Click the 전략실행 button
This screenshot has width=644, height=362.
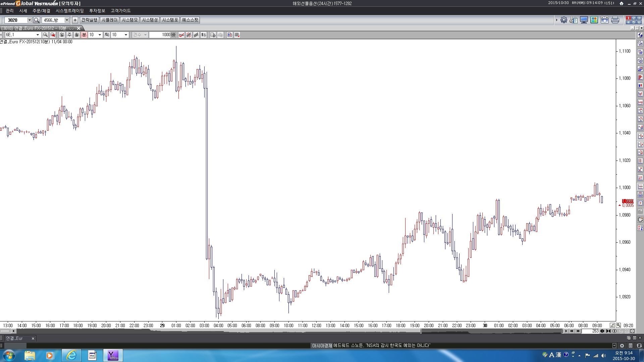point(89,20)
